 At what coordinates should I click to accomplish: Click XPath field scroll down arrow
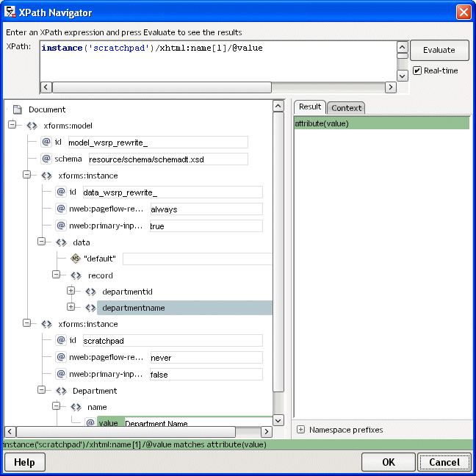pos(403,76)
